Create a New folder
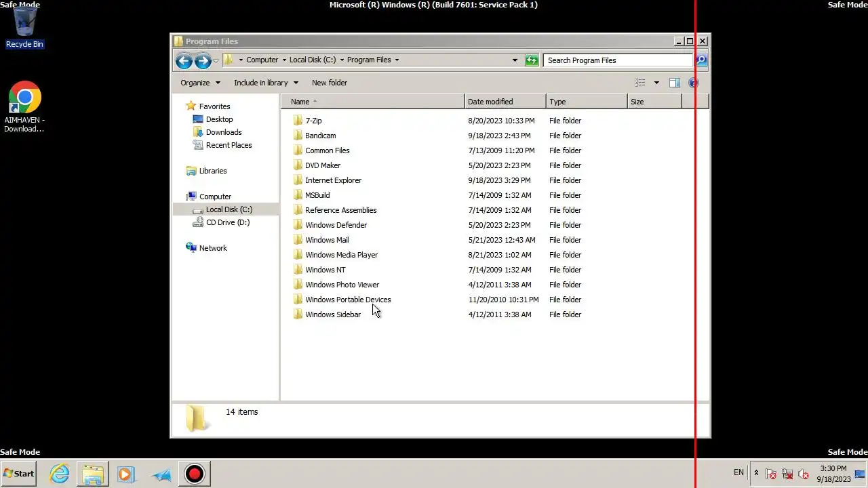Viewport: 868px width, 488px height. click(330, 83)
